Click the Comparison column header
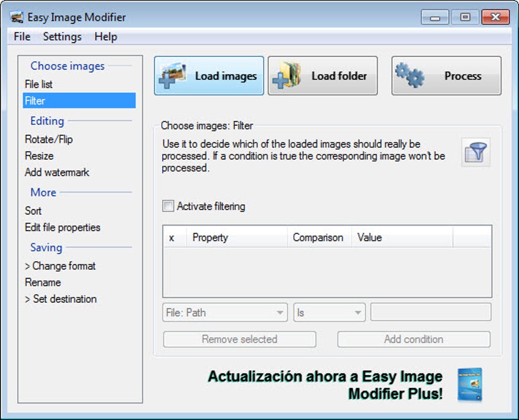The width and height of the screenshot is (519, 420). click(x=320, y=237)
